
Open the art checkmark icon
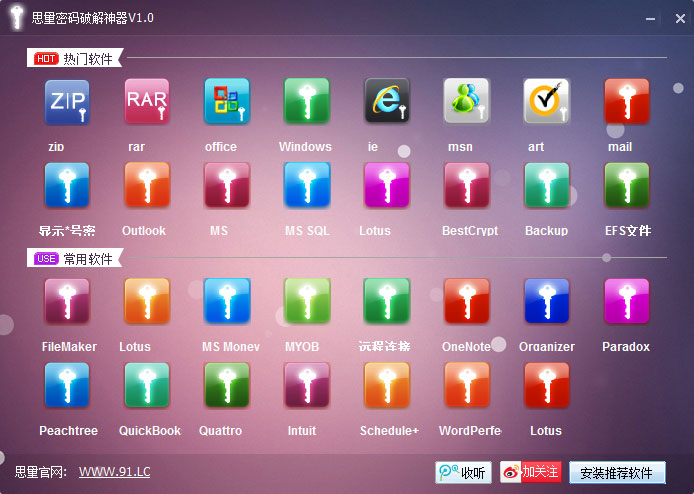click(547, 101)
